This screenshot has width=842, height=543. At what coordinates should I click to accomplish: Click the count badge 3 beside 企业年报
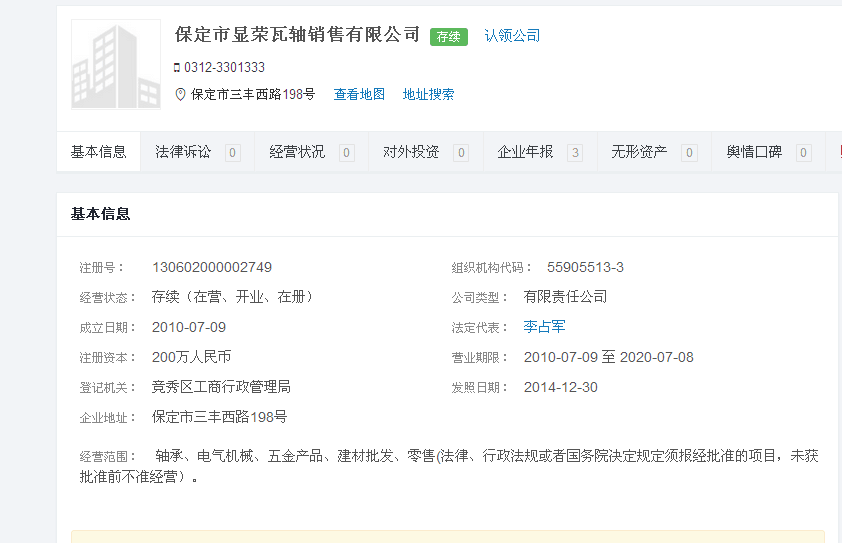click(575, 153)
